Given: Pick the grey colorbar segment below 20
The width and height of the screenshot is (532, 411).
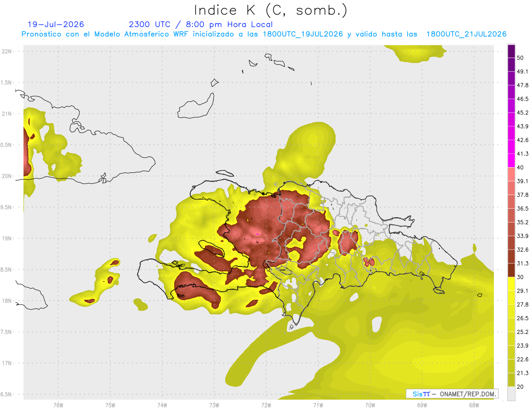Looking at the screenshot, I should 511,394.
